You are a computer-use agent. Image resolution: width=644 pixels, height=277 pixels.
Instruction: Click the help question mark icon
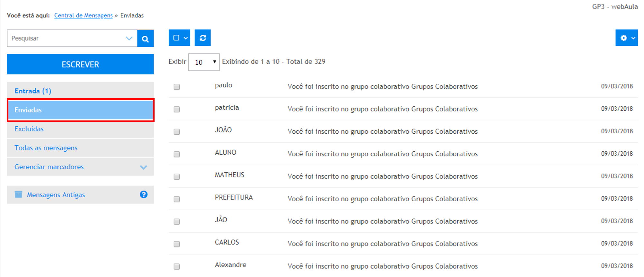pyautogui.click(x=144, y=195)
